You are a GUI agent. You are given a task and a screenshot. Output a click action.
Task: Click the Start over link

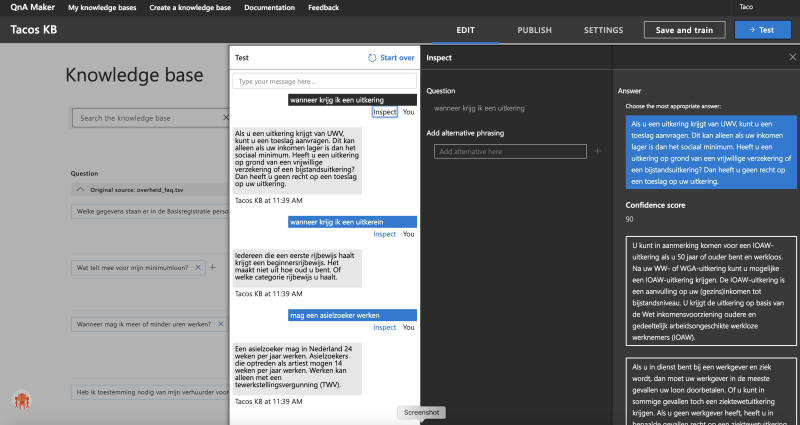(x=397, y=58)
